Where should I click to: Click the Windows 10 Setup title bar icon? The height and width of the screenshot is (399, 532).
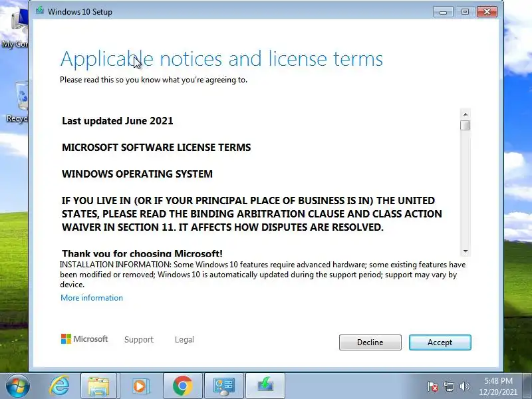(x=40, y=11)
